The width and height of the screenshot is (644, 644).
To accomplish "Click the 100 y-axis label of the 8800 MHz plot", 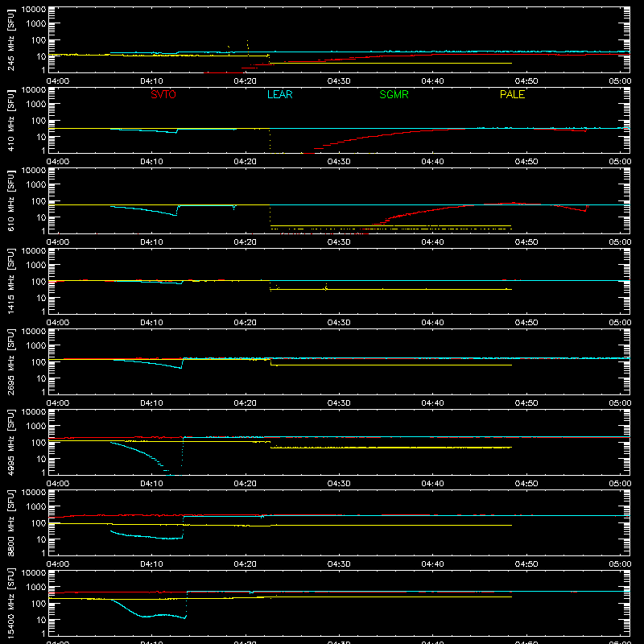I will (x=39, y=522).
